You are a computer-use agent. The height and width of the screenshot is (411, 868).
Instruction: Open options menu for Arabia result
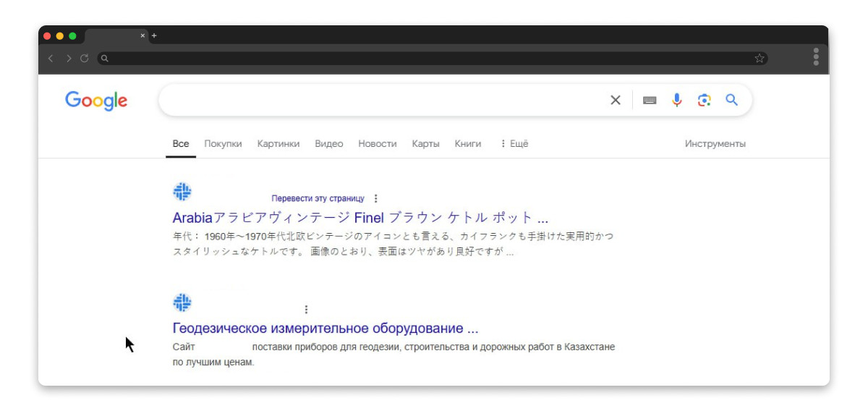coord(375,198)
